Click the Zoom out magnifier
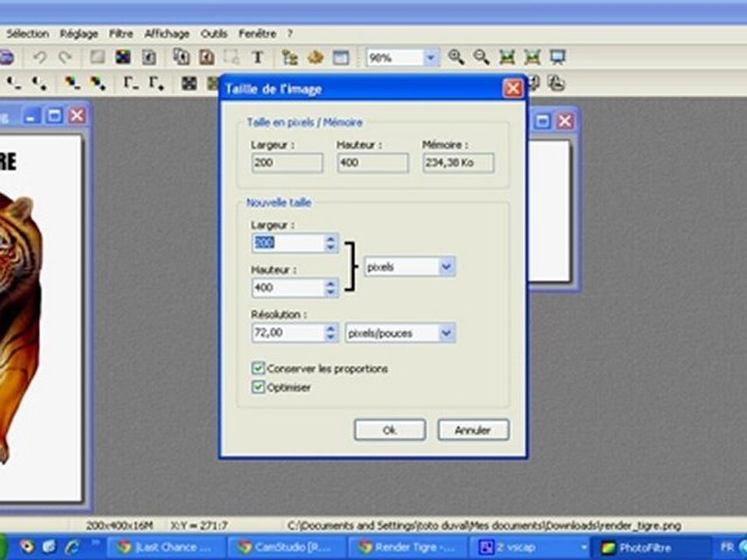This screenshot has width=747, height=560. [481, 57]
